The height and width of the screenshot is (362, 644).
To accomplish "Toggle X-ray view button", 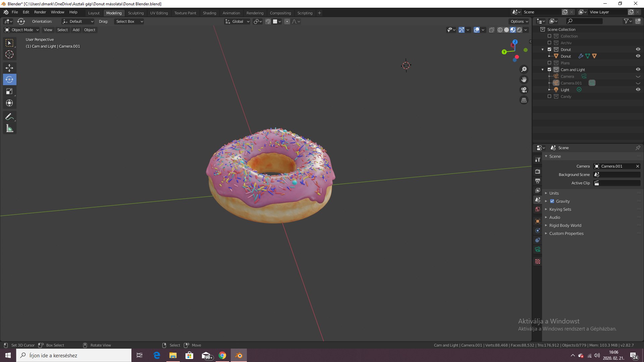I will (491, 30).
